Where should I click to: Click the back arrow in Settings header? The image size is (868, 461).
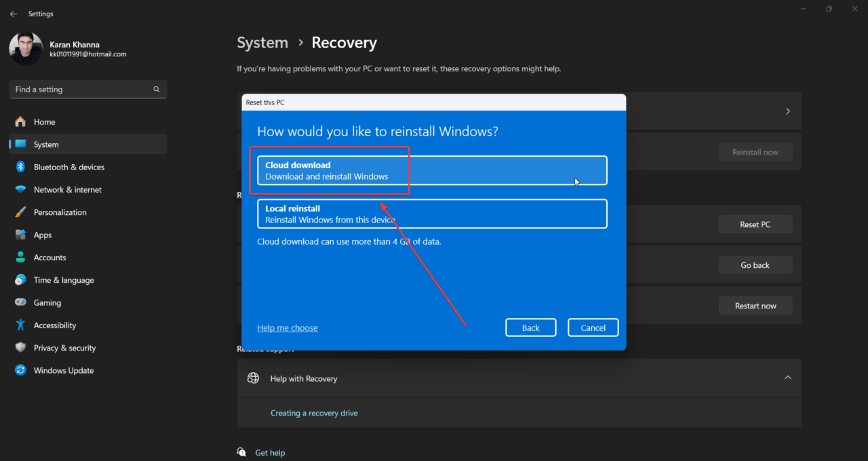point(14,14)
